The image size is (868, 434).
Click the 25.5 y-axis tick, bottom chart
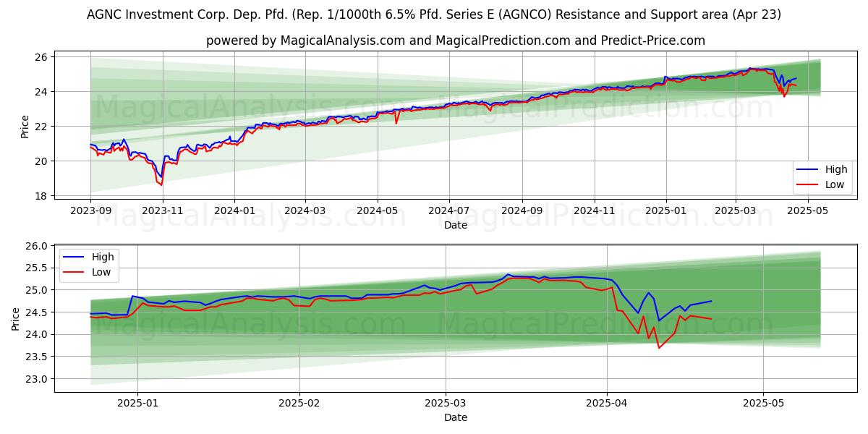[x=38, y=268]
